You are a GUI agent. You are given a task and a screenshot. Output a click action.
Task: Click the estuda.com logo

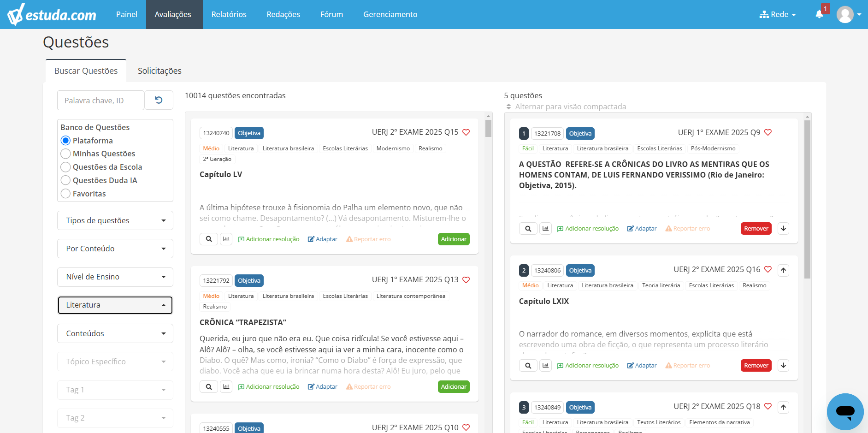coord(52,14)
